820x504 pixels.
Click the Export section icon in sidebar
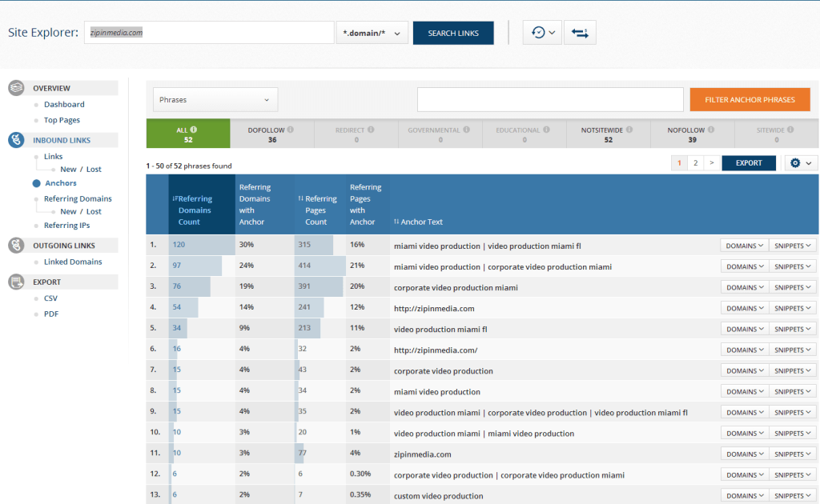(x=16, y=282)
